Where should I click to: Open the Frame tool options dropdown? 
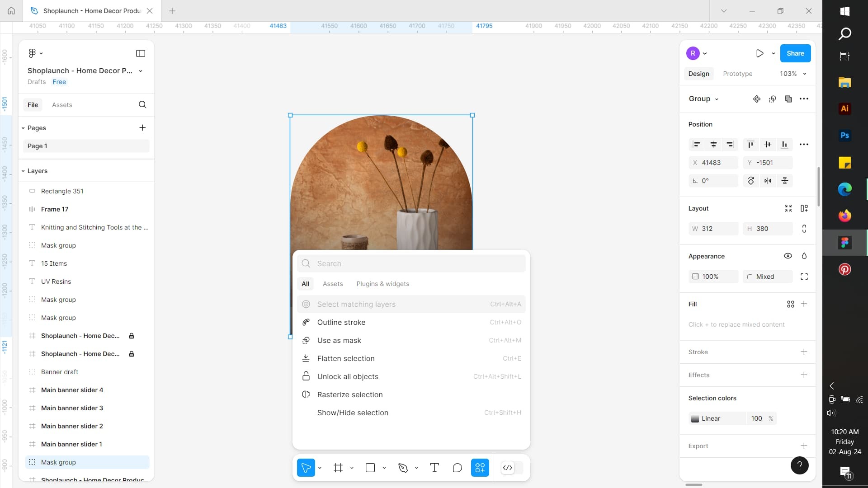pos(352,468)
